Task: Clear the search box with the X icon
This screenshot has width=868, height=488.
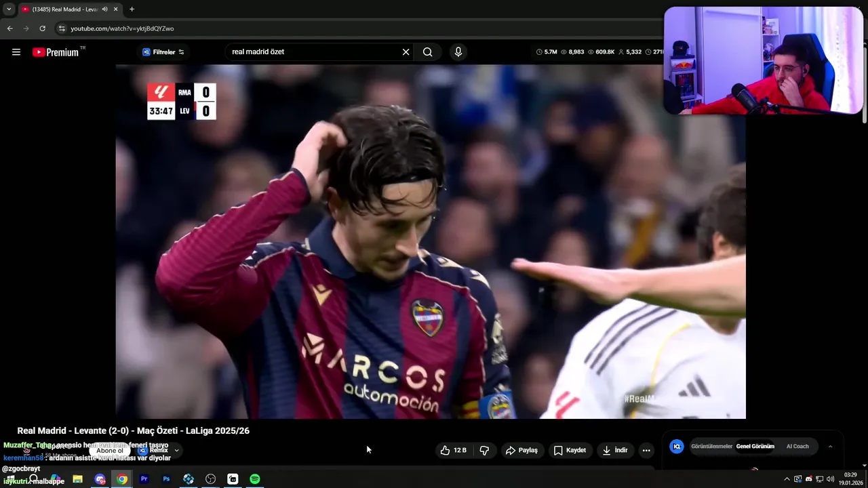Action: pos(406,52)
